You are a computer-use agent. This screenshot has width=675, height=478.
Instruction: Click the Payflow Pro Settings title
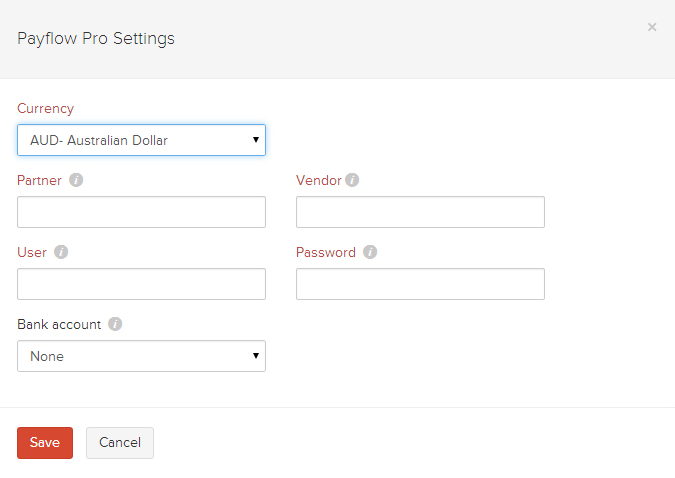coord(96,39)
